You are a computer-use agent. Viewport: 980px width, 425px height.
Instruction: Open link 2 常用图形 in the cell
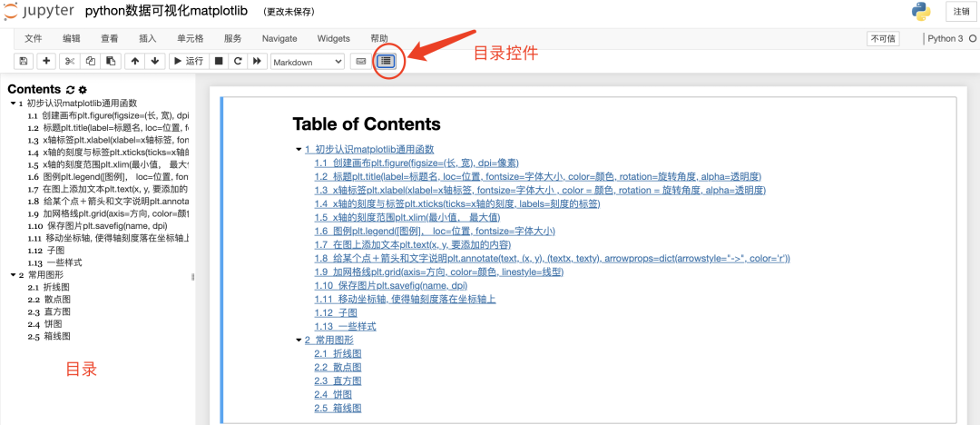click(x=328, y=341)
